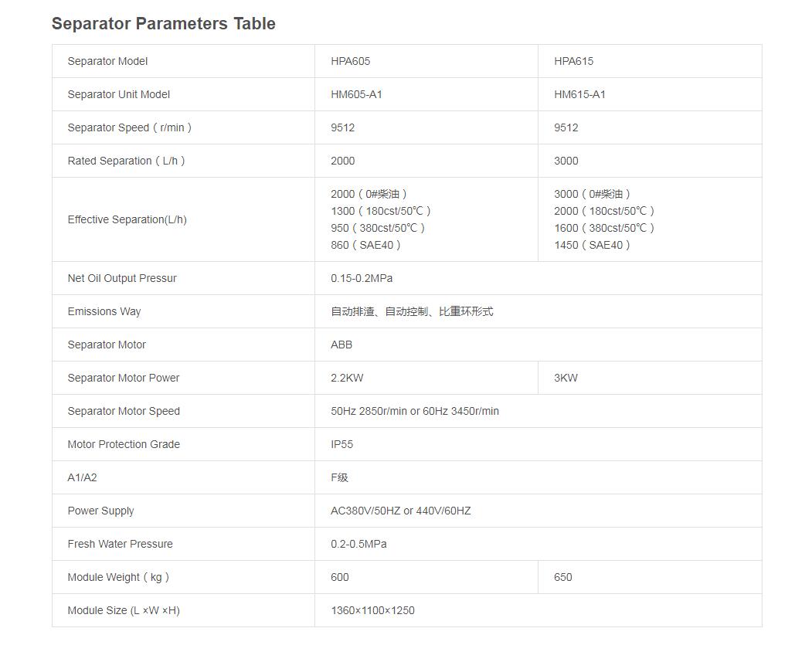Click the 1450 (SAE40) value

592,245
